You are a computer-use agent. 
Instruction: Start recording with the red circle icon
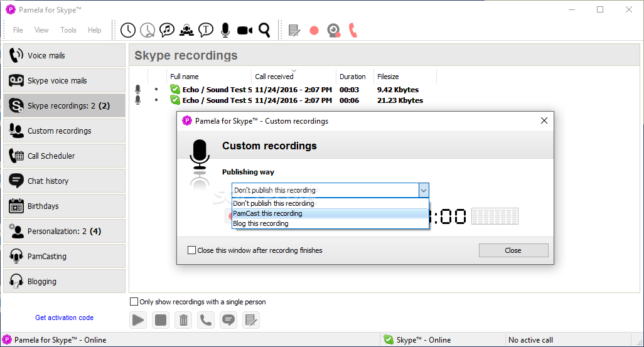314,30
